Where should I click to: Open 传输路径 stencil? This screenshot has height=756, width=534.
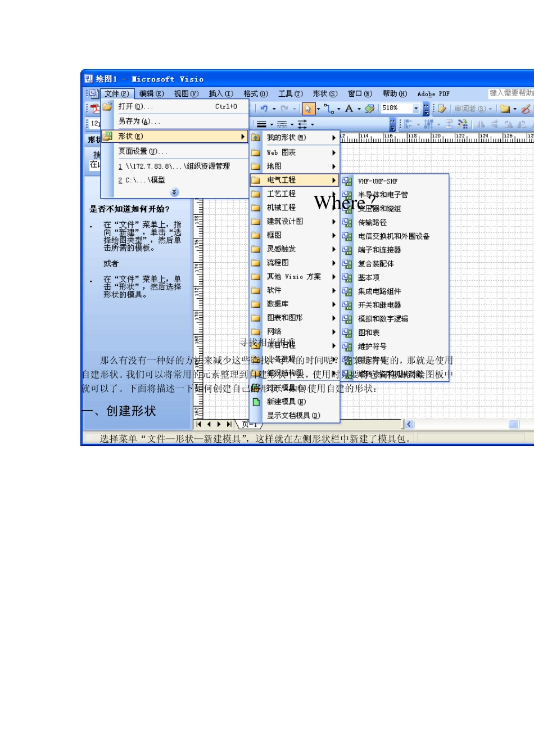395,223
